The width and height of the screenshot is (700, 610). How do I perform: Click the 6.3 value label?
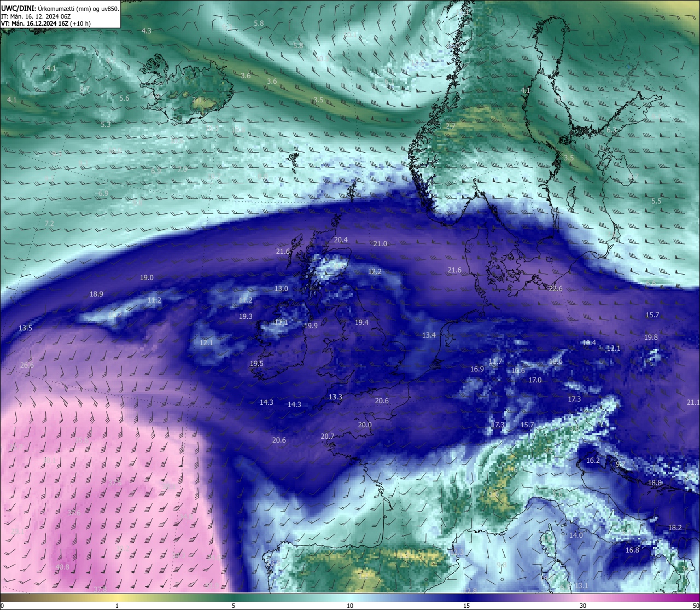coord(611,130)
